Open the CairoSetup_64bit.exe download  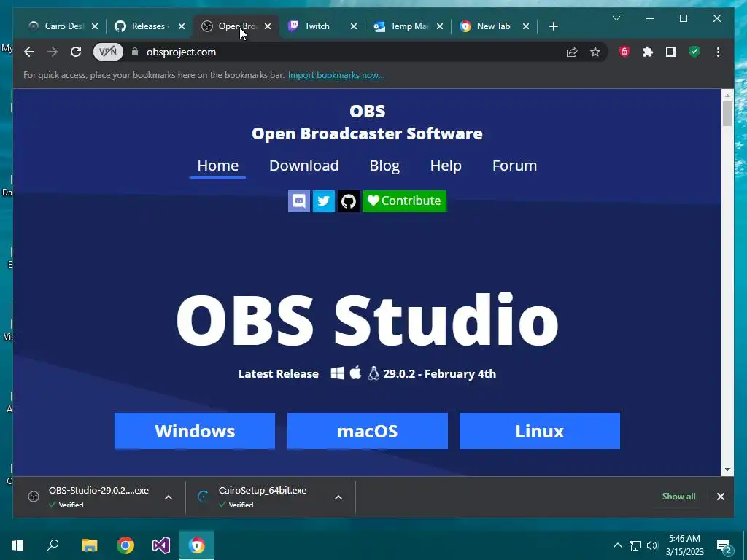pyautogui.click(x=261, y=497)
